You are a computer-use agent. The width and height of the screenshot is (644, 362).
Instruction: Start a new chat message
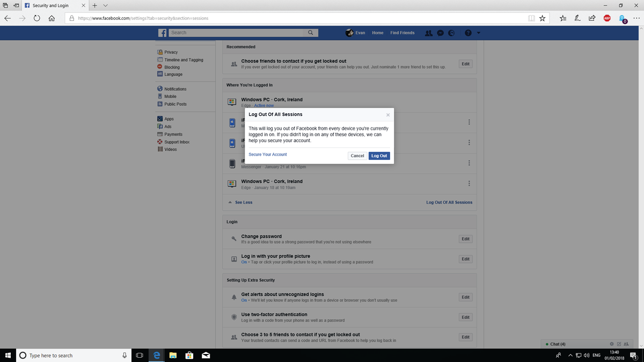coord(619,344)
